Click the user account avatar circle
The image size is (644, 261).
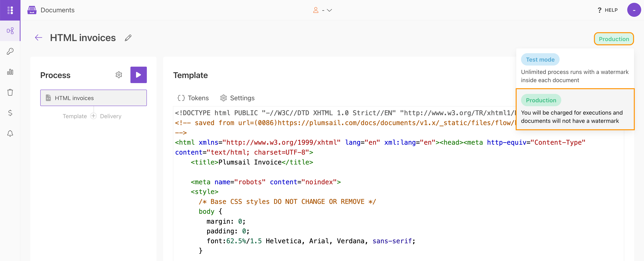click(x=634, y=10)
